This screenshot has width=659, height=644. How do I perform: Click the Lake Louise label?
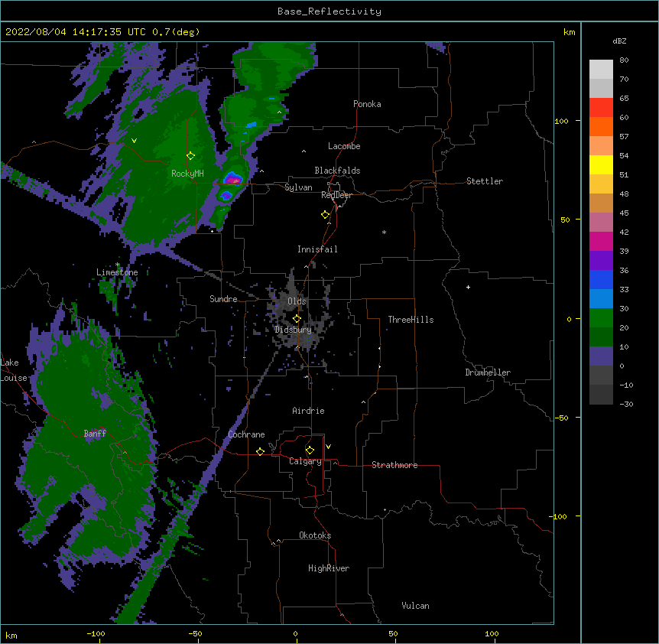tap(13, 370)
